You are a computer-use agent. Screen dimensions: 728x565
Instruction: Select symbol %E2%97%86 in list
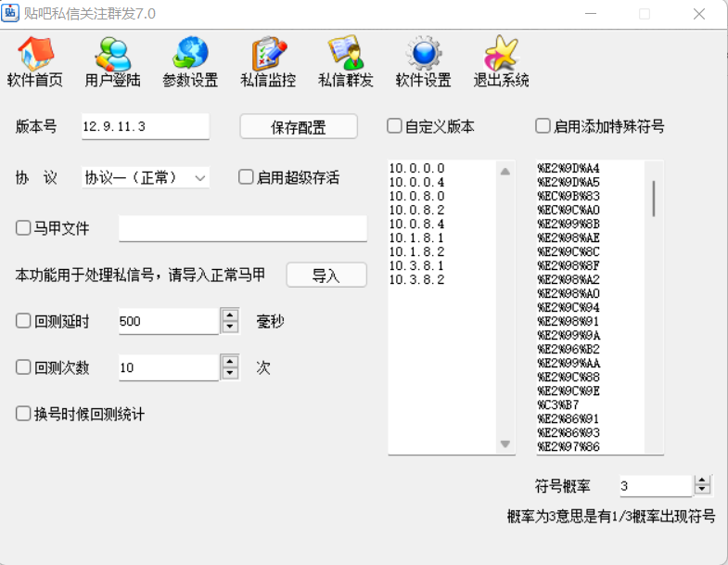click(568, 447)
